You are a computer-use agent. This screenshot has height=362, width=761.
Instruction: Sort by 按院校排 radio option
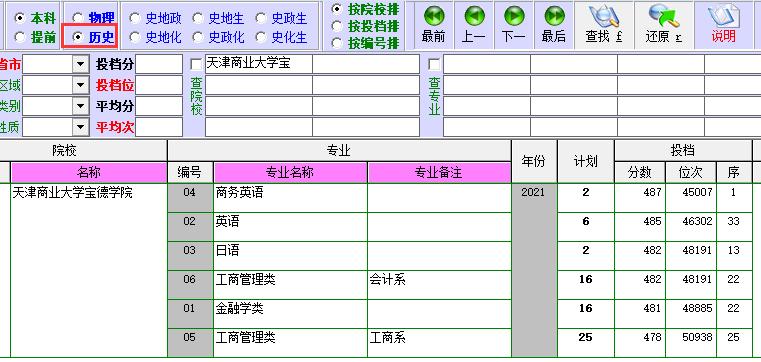(x=338, y=9)
